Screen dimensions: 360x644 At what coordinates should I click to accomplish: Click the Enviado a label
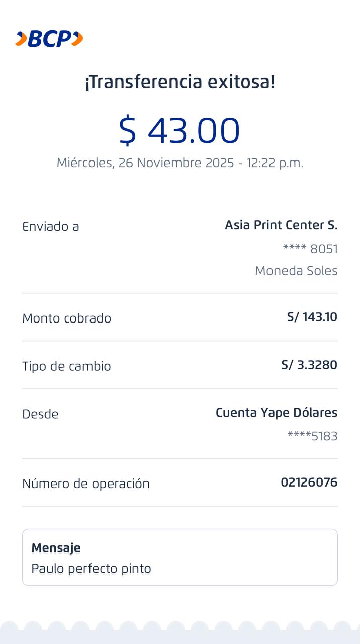pyautogui.click(x=51, y=227)
